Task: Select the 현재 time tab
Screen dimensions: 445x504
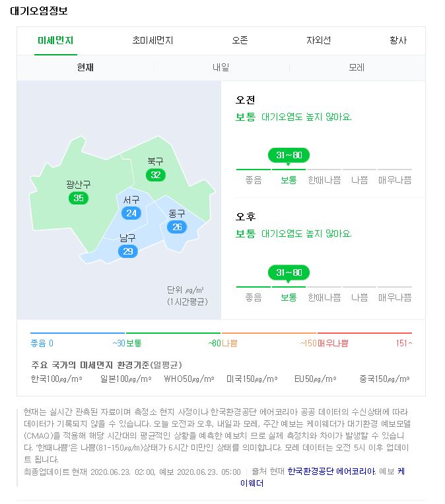Action: pyautogui.click(x=85, y=67)
